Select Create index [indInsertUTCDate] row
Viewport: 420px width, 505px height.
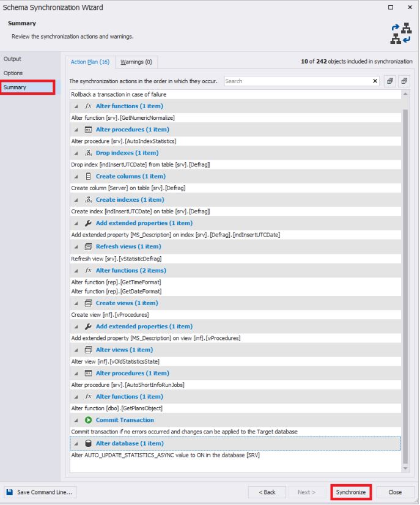(235, 212)
